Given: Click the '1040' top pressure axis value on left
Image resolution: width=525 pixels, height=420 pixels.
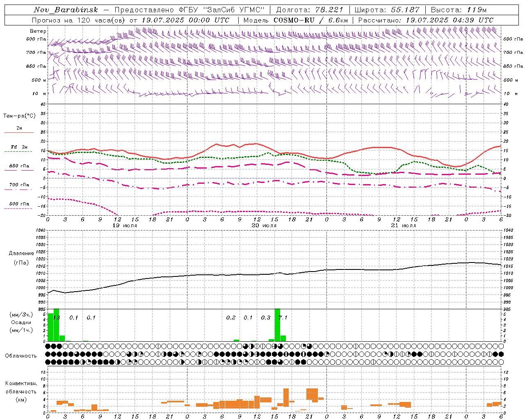Looking at the screenshot, I should coord(40,230).
